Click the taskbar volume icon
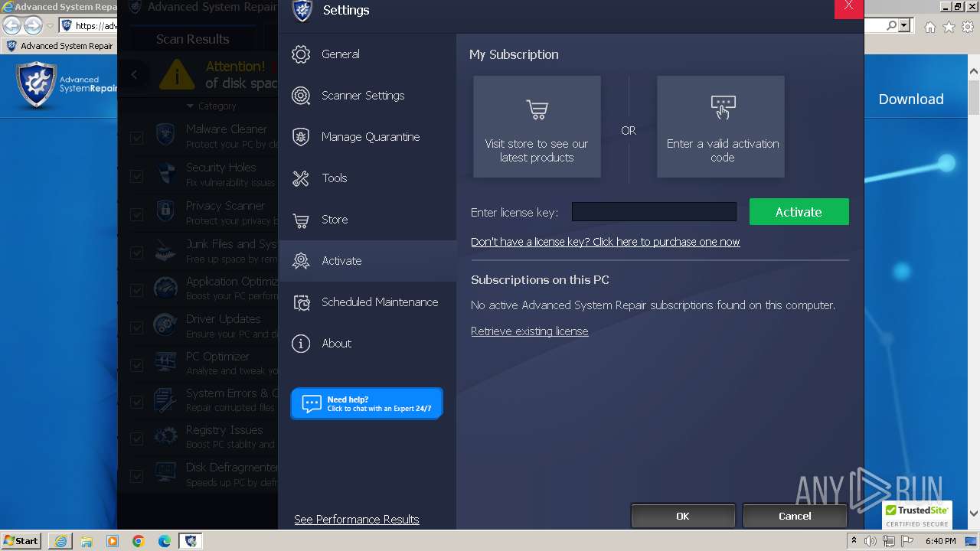 [x=871, y=541]
